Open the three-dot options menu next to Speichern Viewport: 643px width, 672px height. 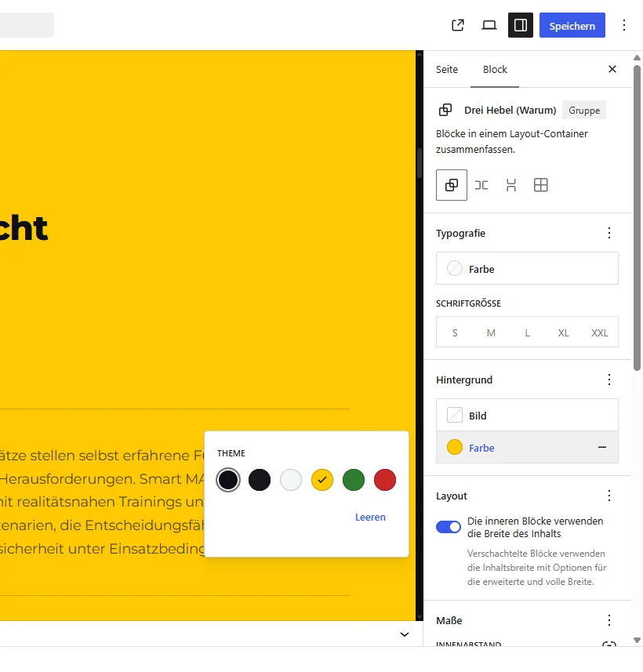pos(624,25)
